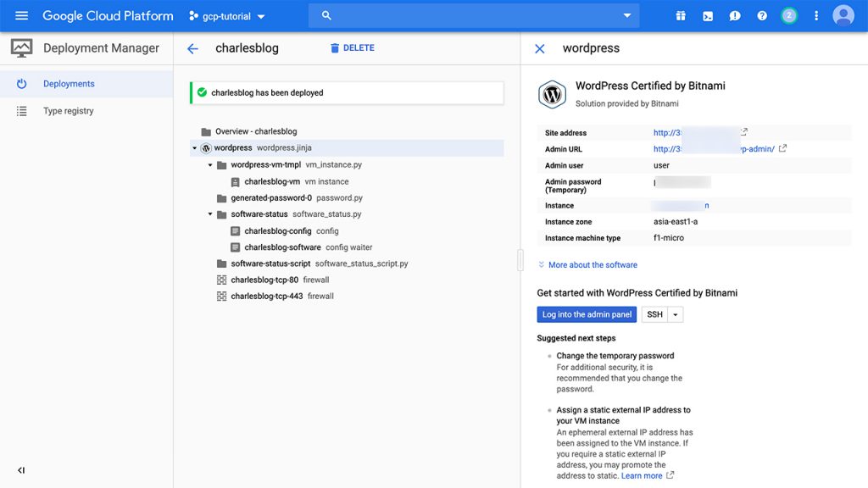The image size is (868, 488).
Task: Click the green deployed check icon
Action: pyautogui.click(x=202, y=92)
